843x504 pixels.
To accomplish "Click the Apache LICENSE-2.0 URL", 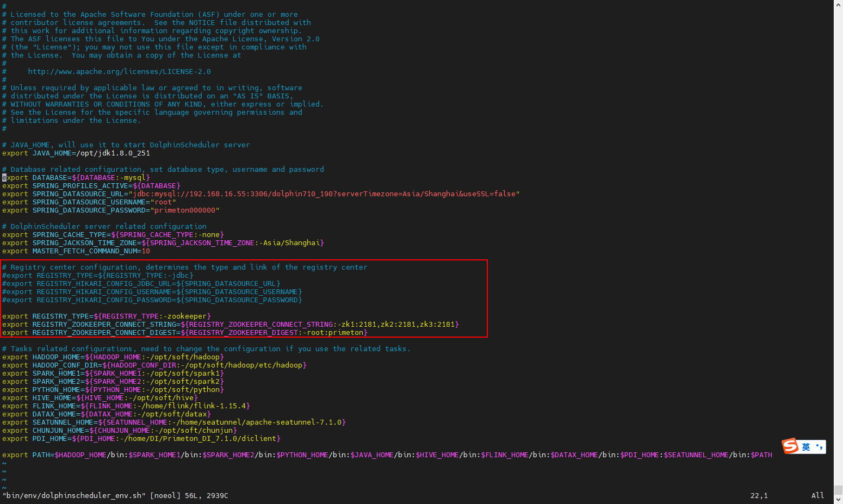I will pyautogui.click(x=119, y=72).
